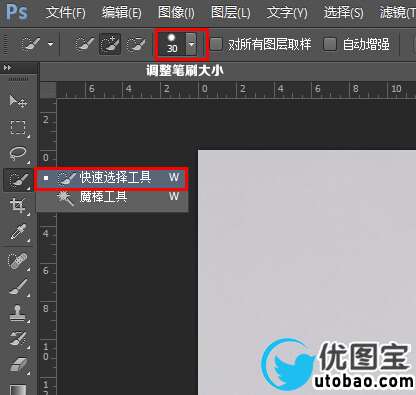
Task: Click the Add to Selection mode icon
Action: pyautogui.click(x=110, y=44)
